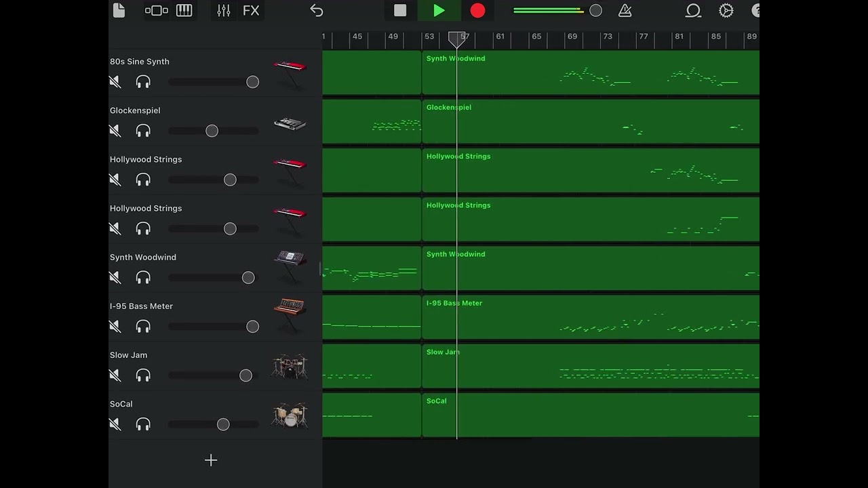Select the Synth Woodwind synthesizer icon
Viewport: 868px width, 488px height.
point(290,268)
